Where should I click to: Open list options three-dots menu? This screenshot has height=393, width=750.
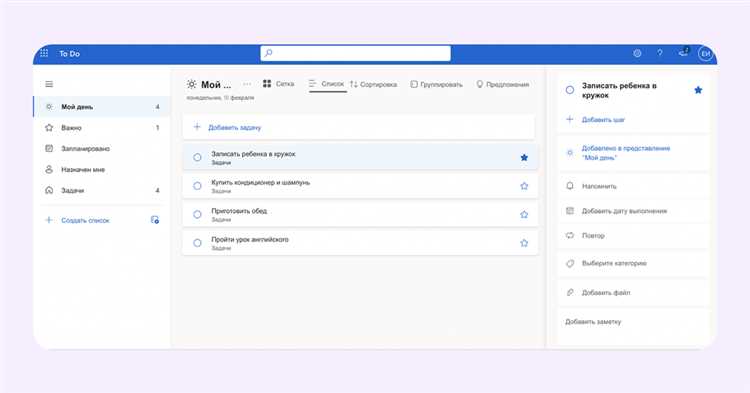(x=247, y=84)
